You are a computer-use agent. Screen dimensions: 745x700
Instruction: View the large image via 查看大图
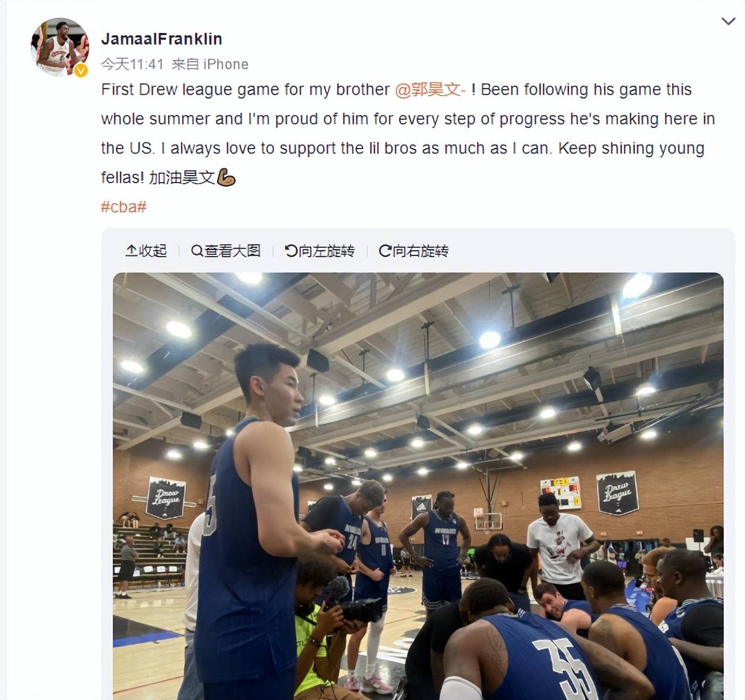[226, 251]
